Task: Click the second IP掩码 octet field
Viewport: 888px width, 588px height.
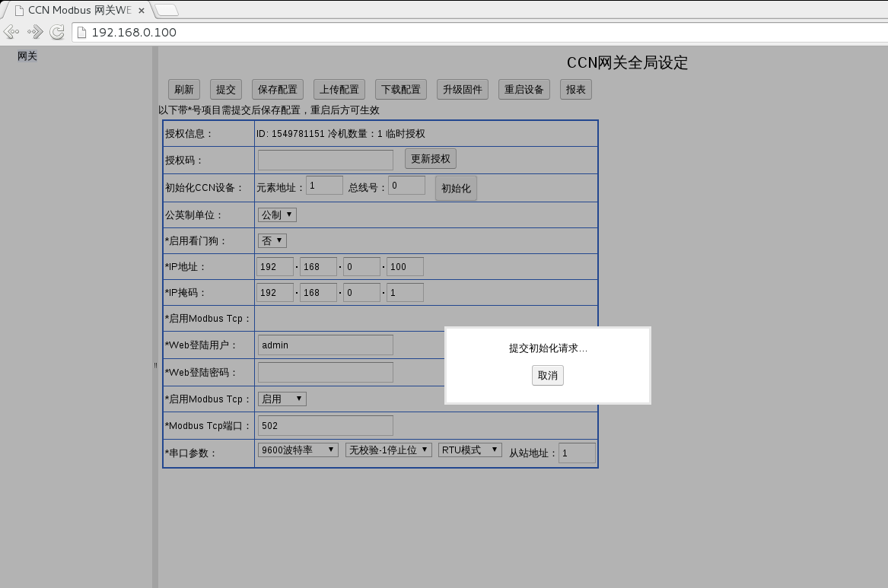Action: tap(319, 293)
